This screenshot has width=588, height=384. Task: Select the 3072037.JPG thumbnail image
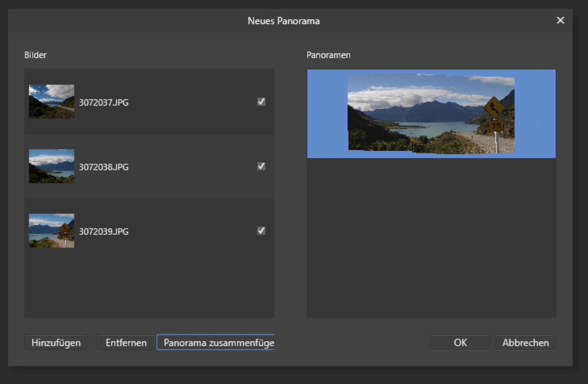click(51, 102)
